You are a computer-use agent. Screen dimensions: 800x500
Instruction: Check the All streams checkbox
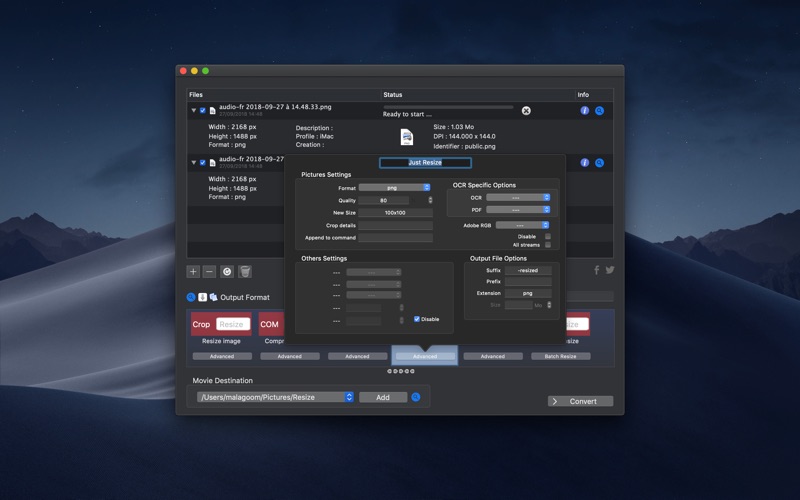pyautogui.click(x=547, y=245)
